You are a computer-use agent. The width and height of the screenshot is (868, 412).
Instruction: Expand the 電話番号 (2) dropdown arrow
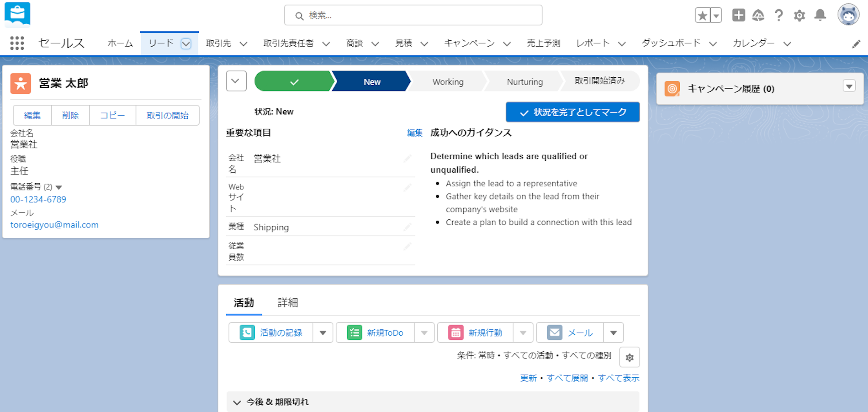(59, 187)
